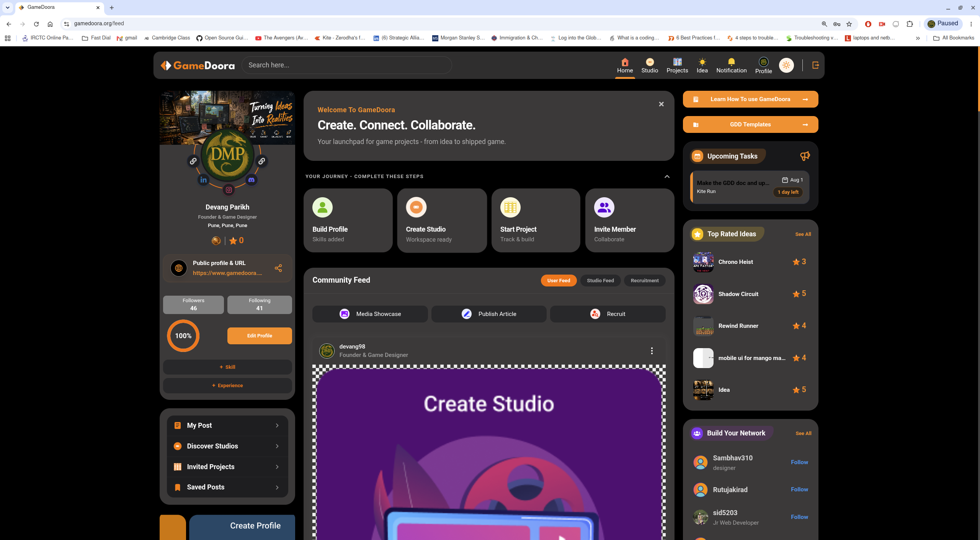Open the Invite Member journey card
Screen dimensions: 980x540
tap(629, 220)
